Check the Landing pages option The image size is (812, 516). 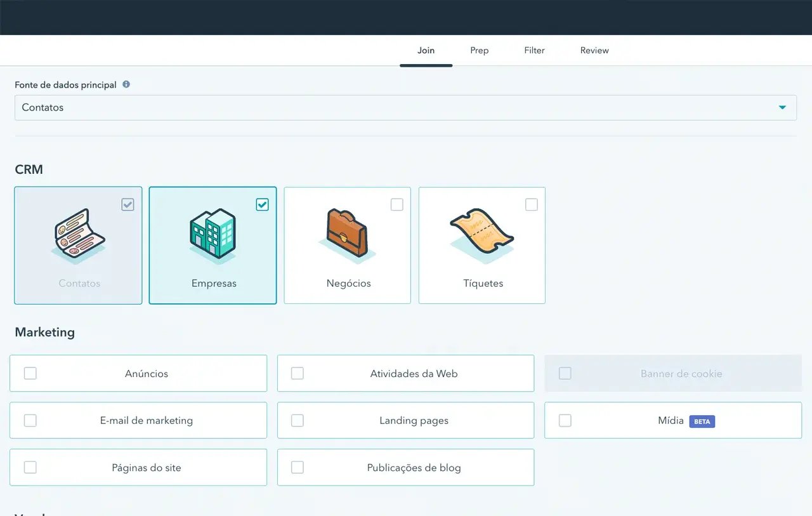pyautogui.click(x=297, y=420)
